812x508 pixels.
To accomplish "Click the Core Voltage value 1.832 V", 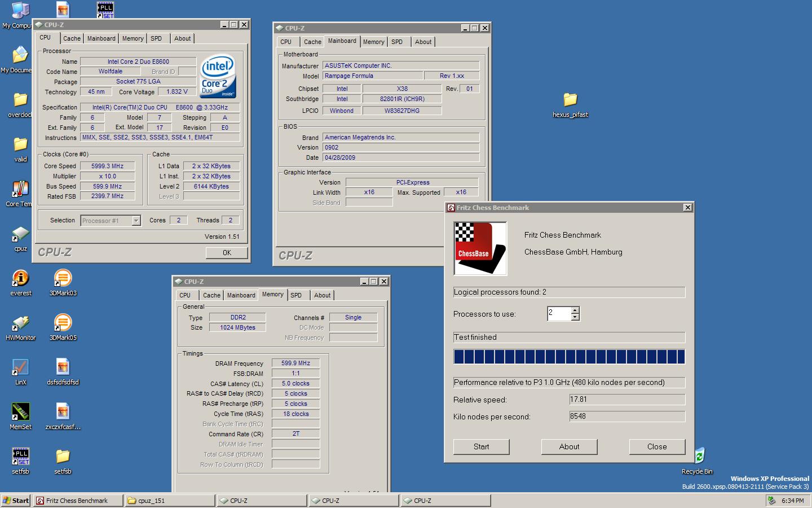I will [x=177, y=91].
